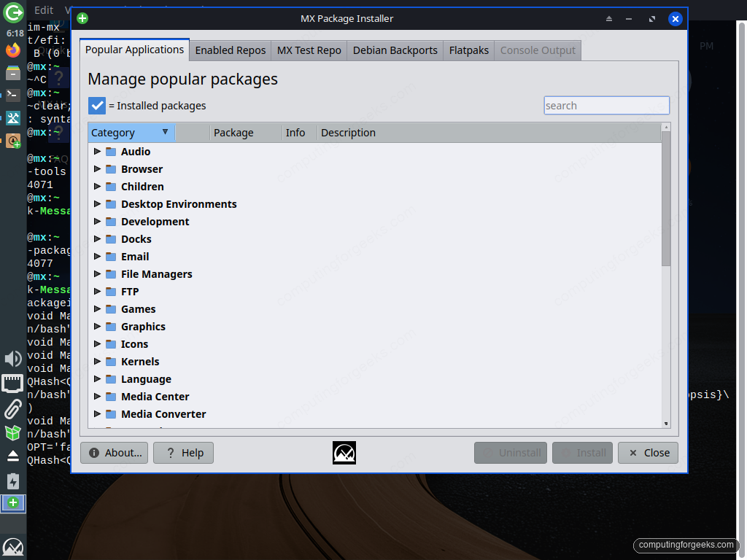Expand the Media Center category arrow
This screenshot has width=747, height=560.
coord(97,396)
